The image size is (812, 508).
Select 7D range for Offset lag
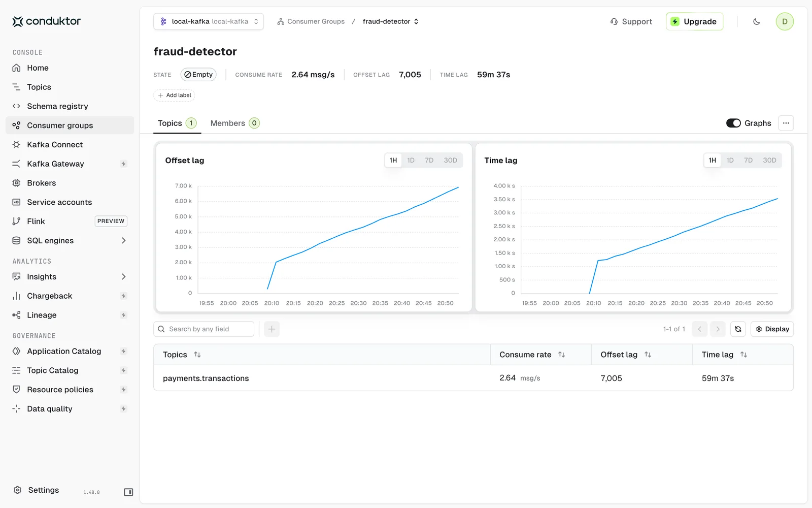pos(429,161)
